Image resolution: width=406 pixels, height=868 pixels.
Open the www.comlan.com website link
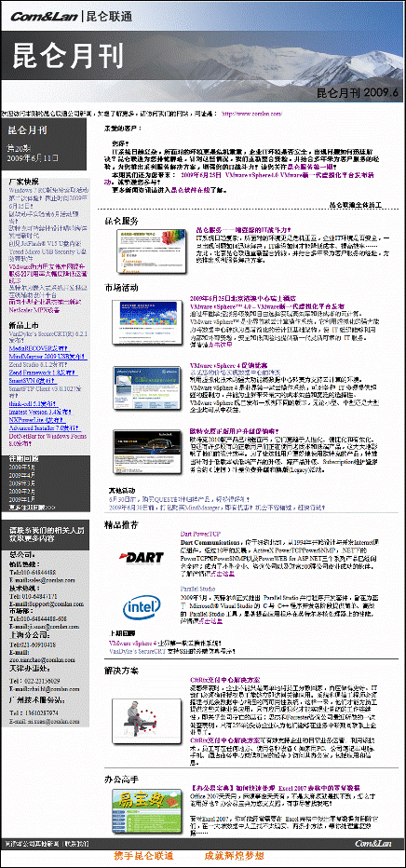click(251, 113)
